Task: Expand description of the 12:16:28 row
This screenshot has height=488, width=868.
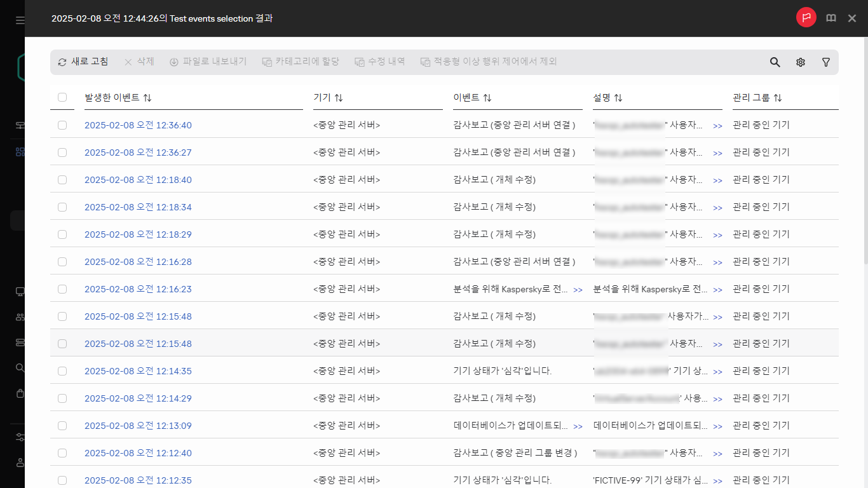Action: pyautogui.click(x=717, y=263)
